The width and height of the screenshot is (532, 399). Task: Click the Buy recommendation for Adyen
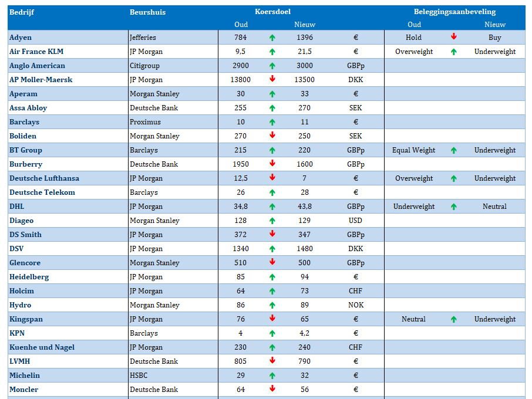click(494, 38)
